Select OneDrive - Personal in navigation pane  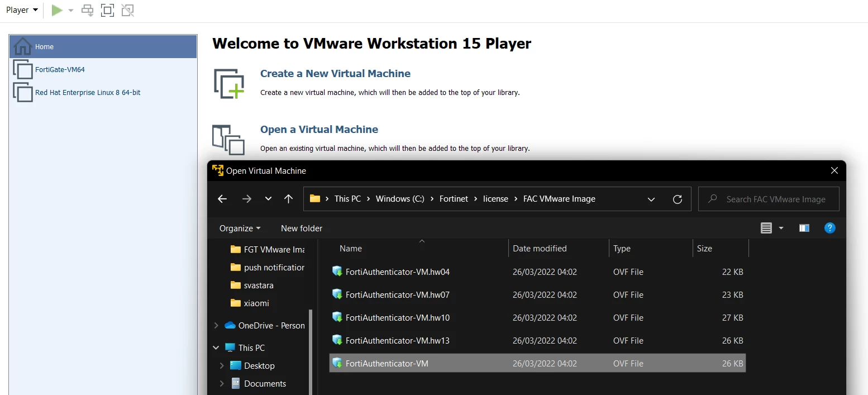265,325
